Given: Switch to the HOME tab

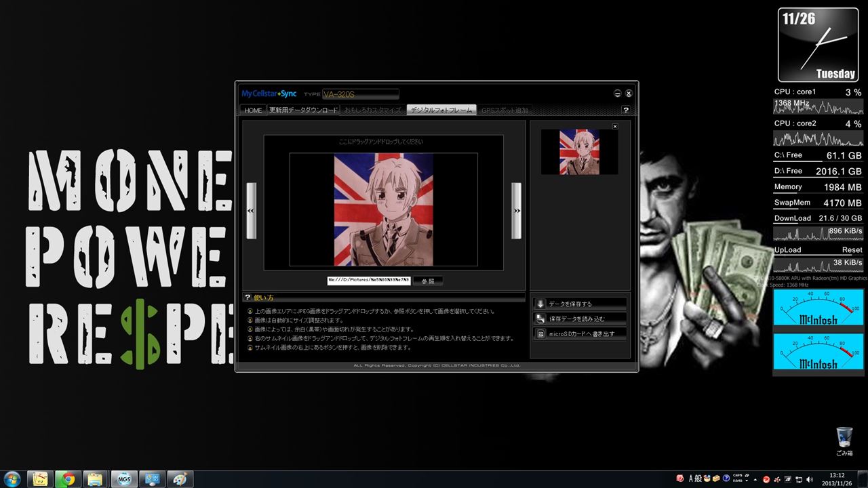Looking at the screenshot, I should 253,110.
